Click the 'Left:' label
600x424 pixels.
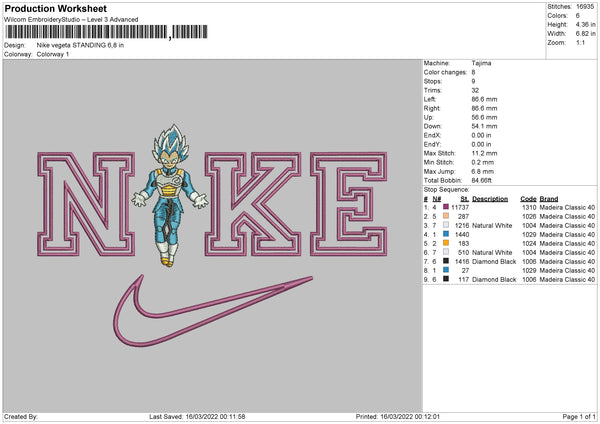(429, 99)
